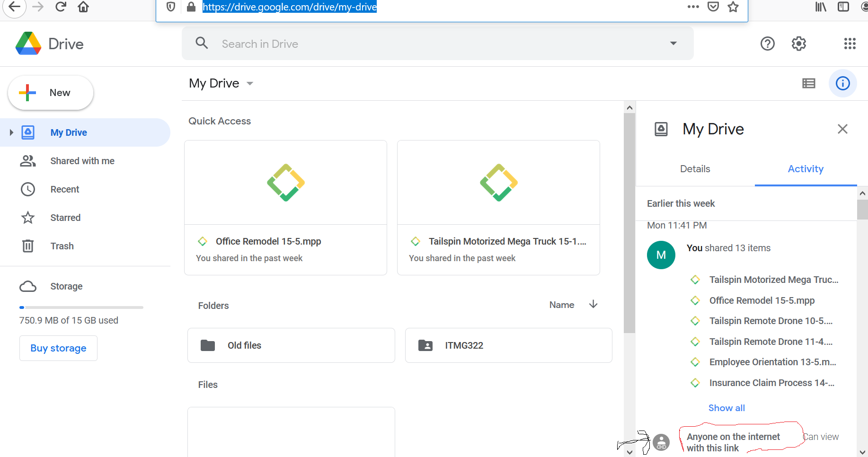Click the tracking protection shield icon
The image size is (868, 457).
171,7
